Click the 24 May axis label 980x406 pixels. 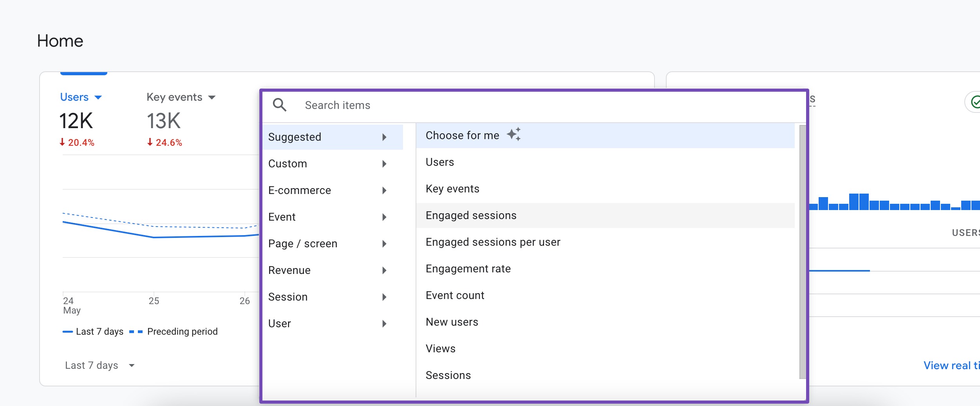72,306
